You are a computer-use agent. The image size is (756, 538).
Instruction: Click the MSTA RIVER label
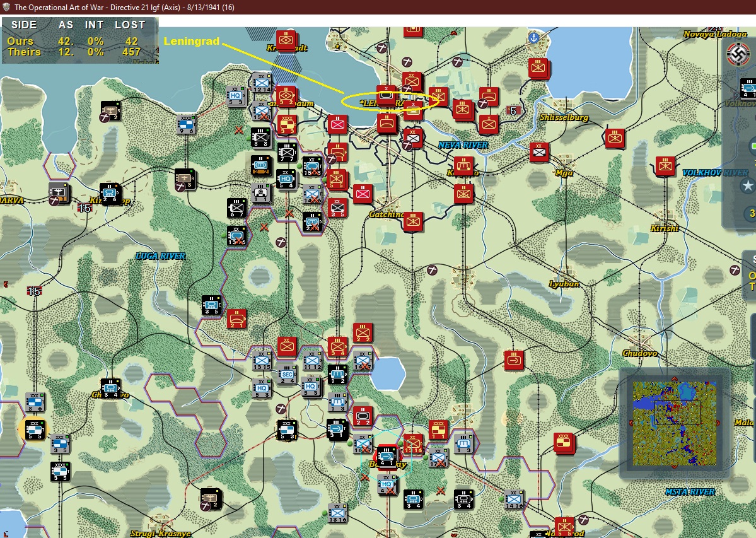(690, 492)
